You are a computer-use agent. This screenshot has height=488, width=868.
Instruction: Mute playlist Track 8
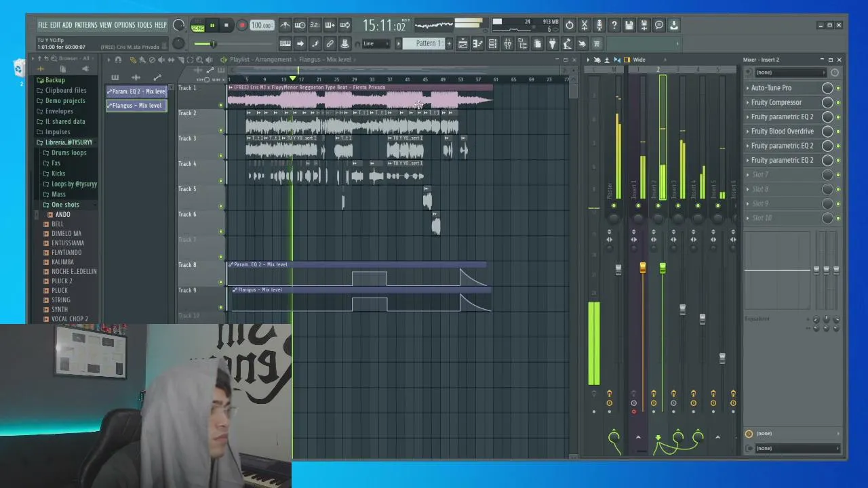point(221,282)
